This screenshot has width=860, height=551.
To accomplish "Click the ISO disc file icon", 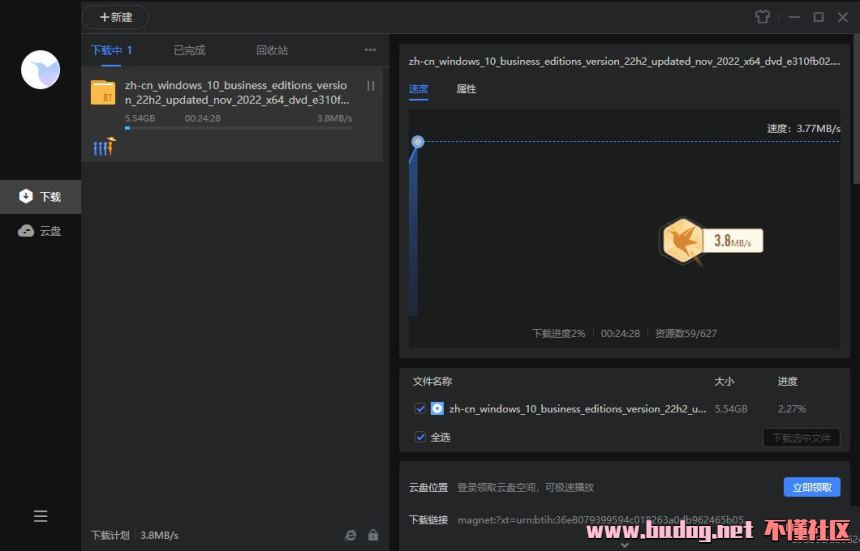I will point(437,409).
